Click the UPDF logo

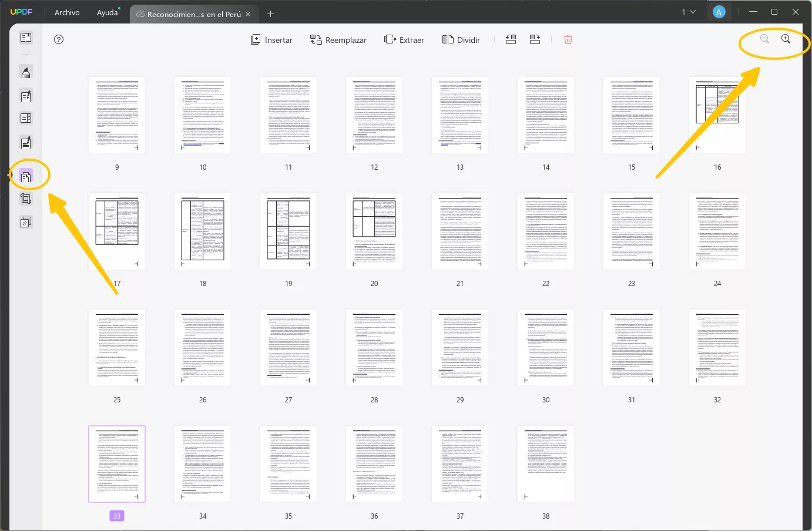pos(21,12)
